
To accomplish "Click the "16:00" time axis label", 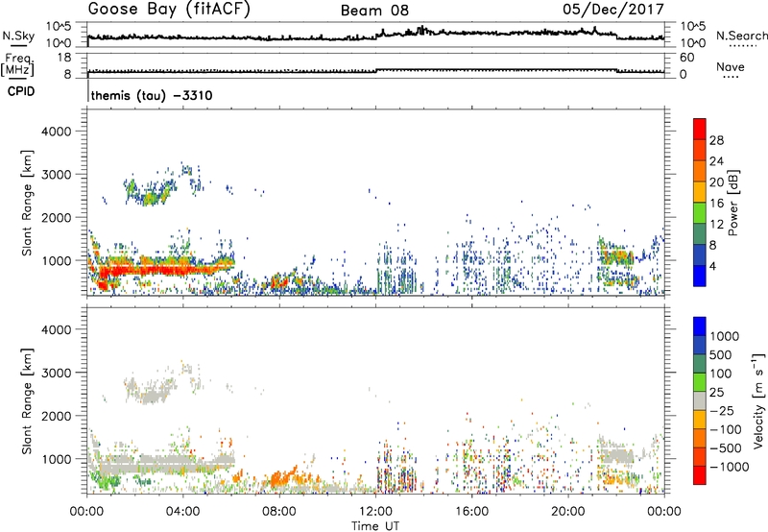I will pyautogui.click(x=471, y=512).
